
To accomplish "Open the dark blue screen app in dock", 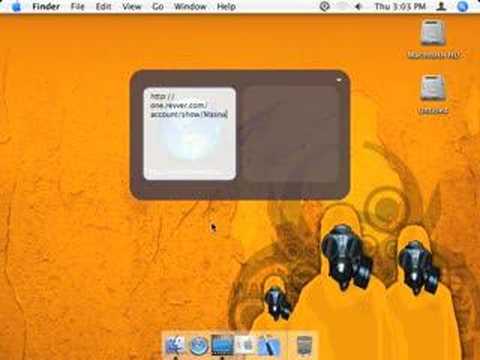I will (222, 345).
